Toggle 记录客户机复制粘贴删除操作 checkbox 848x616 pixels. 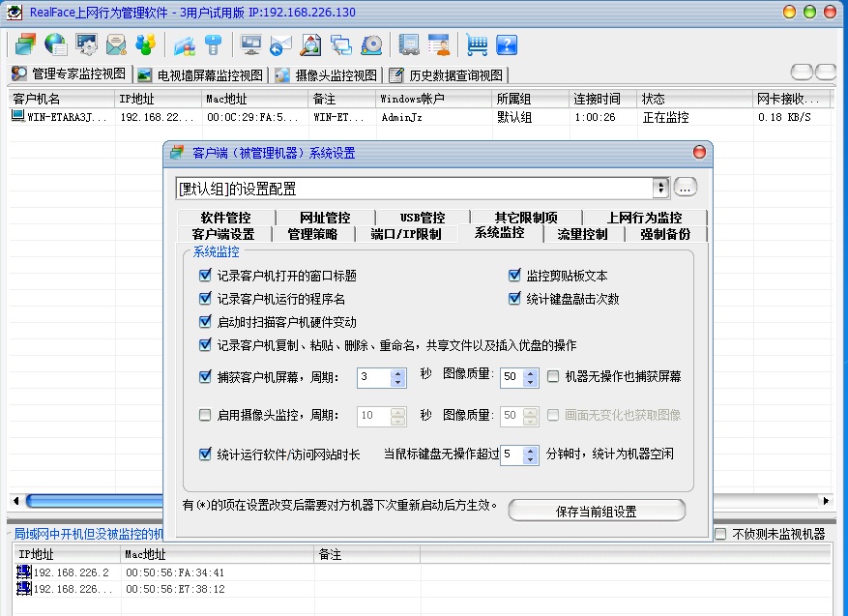[205, 344]
